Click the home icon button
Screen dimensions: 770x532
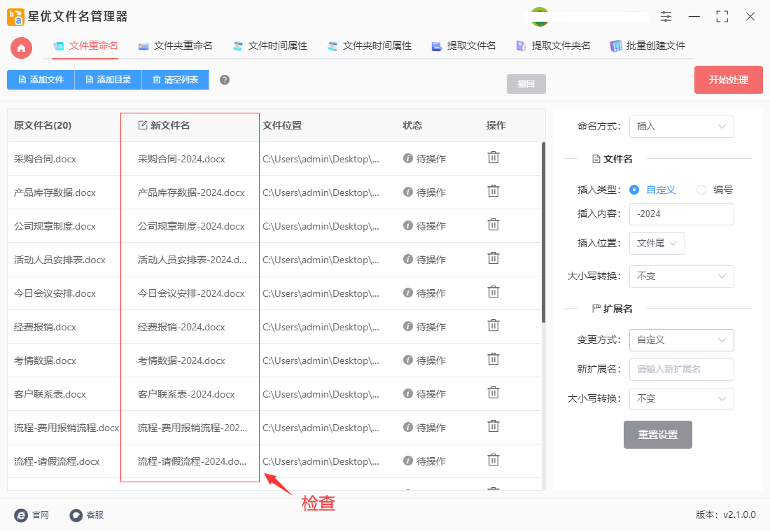tap(21, 48)
